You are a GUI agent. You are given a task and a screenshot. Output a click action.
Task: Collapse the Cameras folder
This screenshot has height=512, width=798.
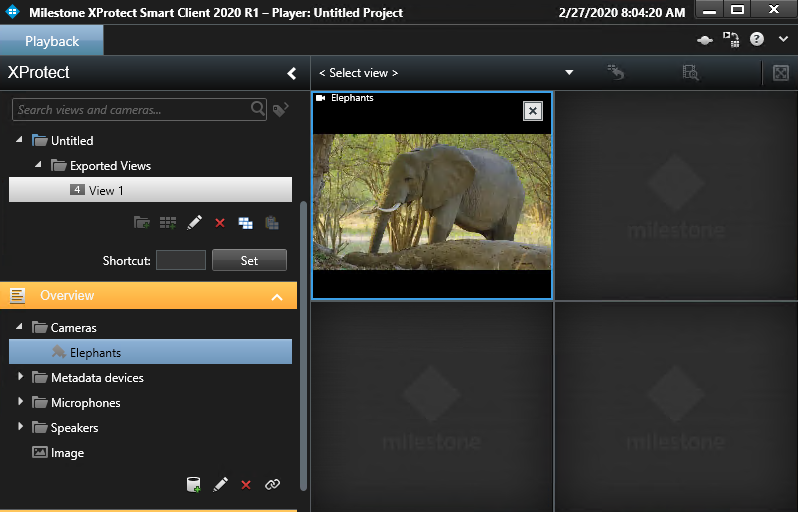(19, 326)
